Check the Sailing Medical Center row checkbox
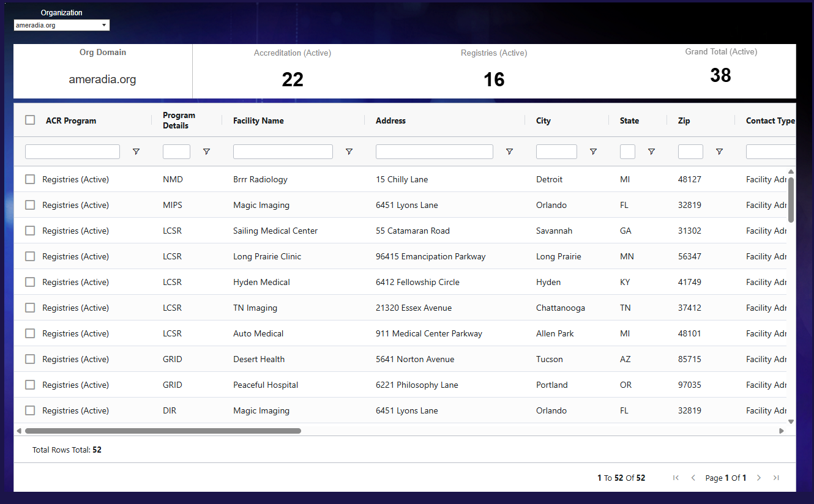Screen dimensions: 814x504 pyautogui.click(x=30, y=231)
